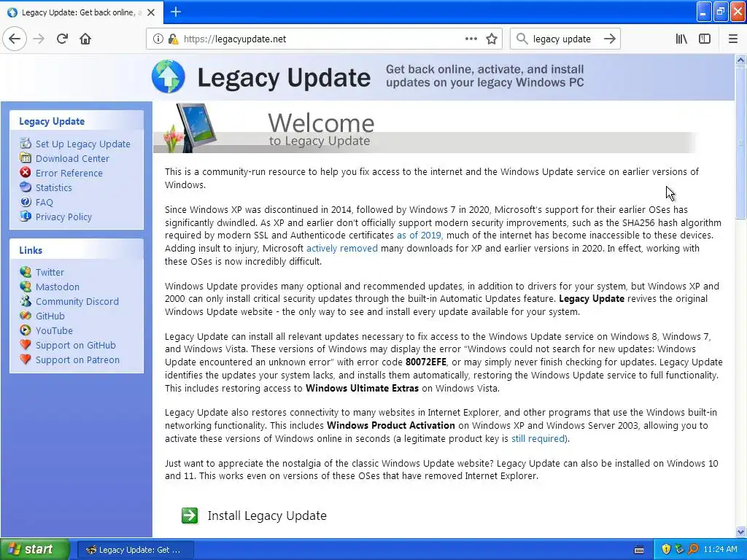
Task: Show site information with the info icon
Action: (x=158, y=39)
